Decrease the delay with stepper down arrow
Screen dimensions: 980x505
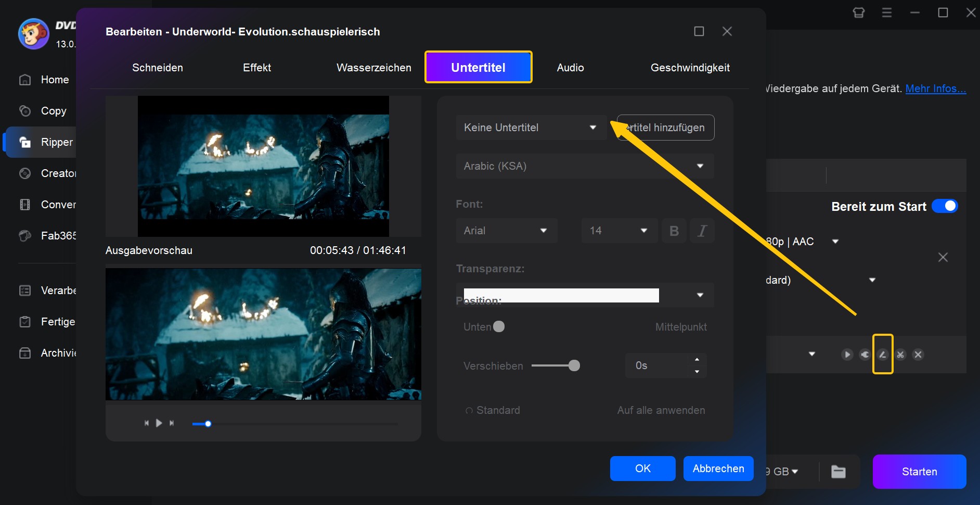(697, 372)
